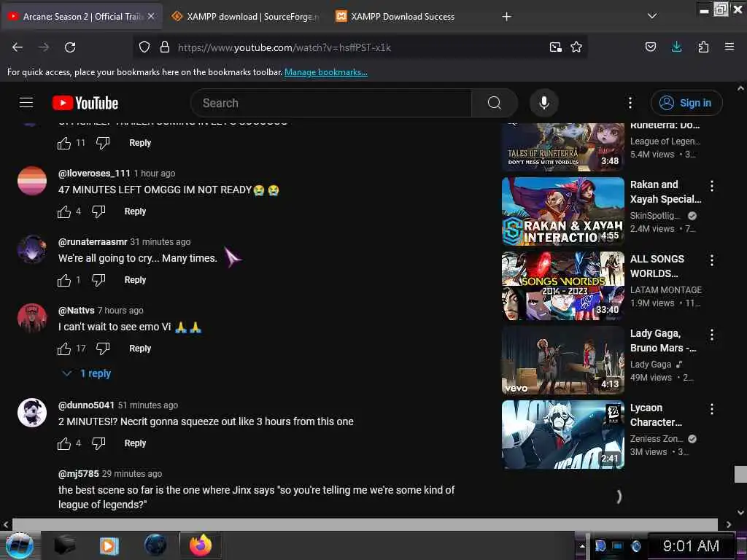Play the Lady Gaga, Bruno Mars vevo thumbnail
The image size is (747, 560).
coord(562,360)
